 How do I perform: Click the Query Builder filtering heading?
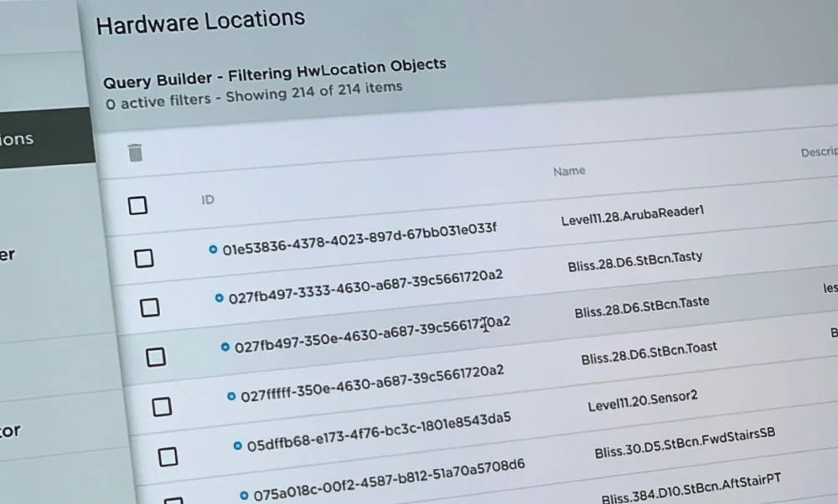point(275,74)
